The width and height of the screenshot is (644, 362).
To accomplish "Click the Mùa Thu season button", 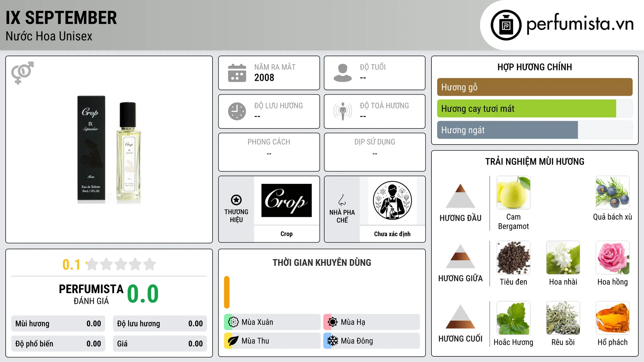I will pyautogui.click(x=272, y=341).
